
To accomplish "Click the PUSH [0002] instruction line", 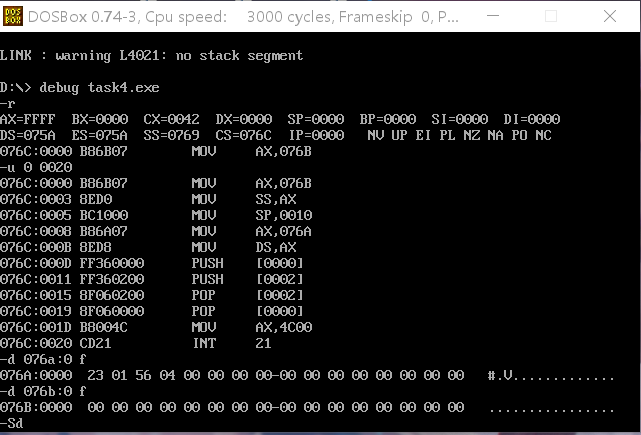I will coord(152,279).
